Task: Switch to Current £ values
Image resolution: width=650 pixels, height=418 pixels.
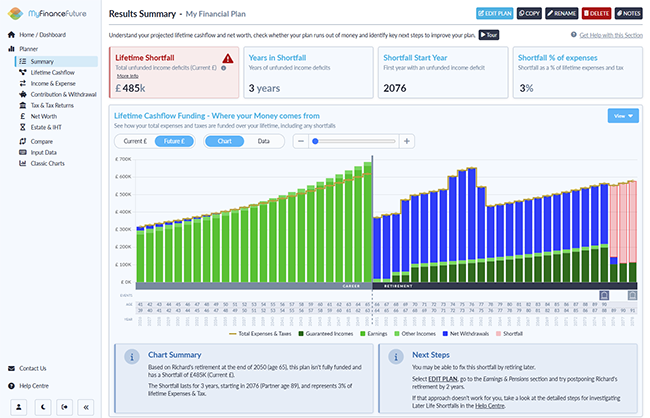Action: (135, 141)
